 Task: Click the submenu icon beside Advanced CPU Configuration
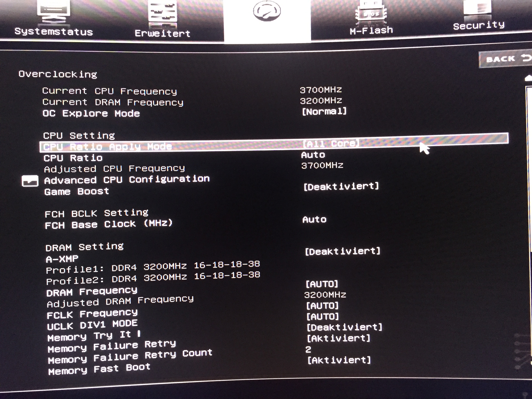[30, 181]
